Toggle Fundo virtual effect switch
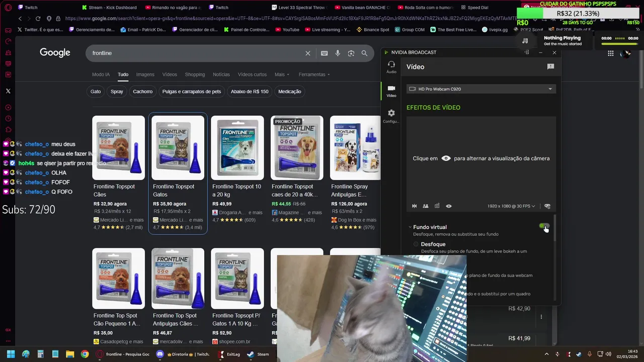 (544, 227)
